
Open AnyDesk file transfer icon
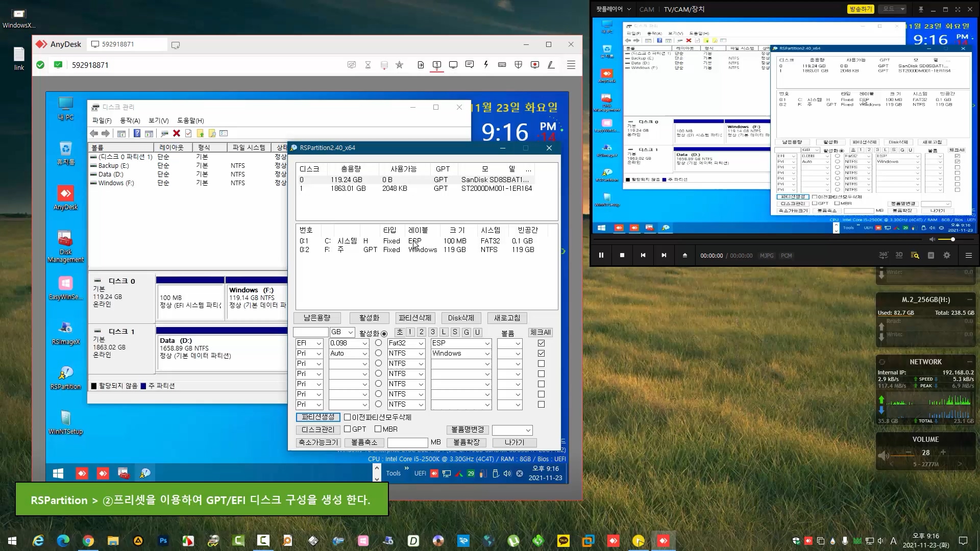click(421, 65)
